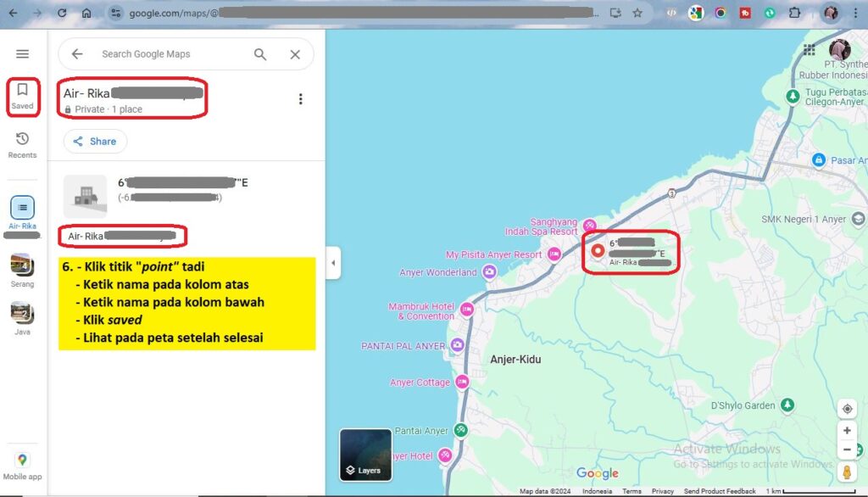Click the Chrome profile avatar in toolbar
Viewport: 868px width, 497px height.
(x=831, y=13)
